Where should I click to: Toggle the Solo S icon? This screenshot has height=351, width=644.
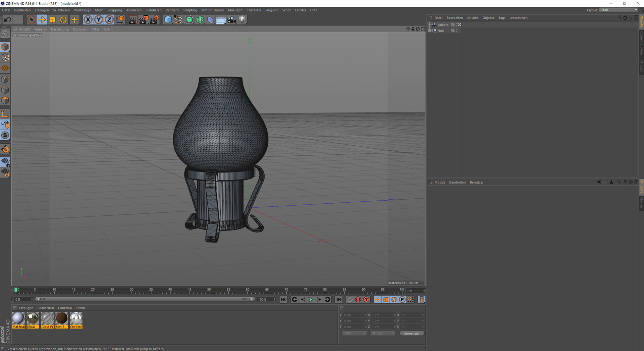click(x=5, y=136)
